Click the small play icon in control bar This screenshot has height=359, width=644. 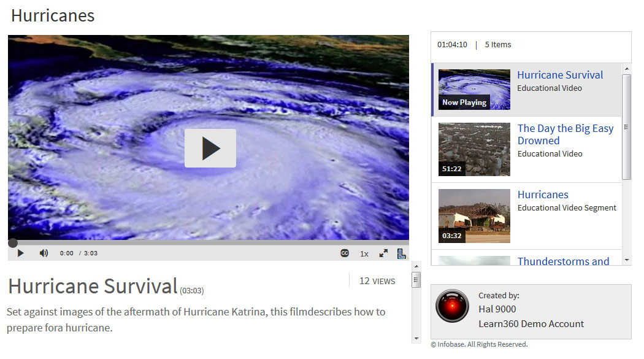click(x=20, y=253)
